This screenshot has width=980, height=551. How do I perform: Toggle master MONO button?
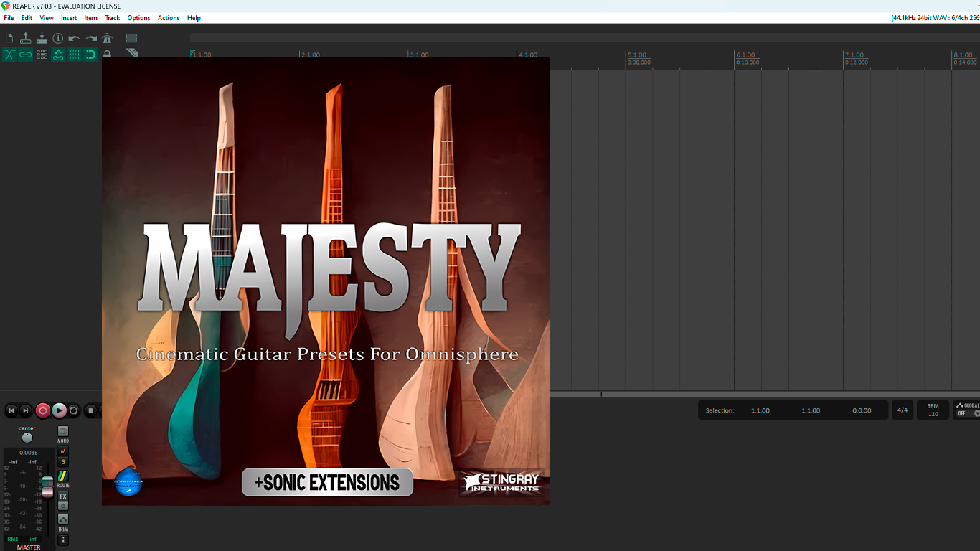click(63, 431)
